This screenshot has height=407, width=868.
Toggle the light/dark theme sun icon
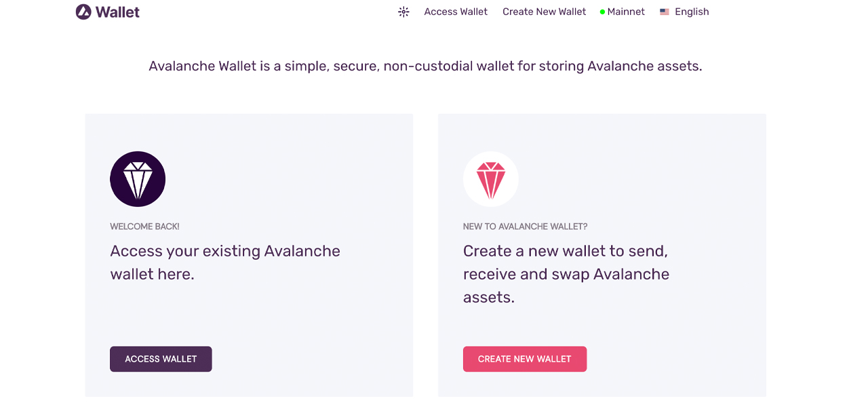[403, 12]
